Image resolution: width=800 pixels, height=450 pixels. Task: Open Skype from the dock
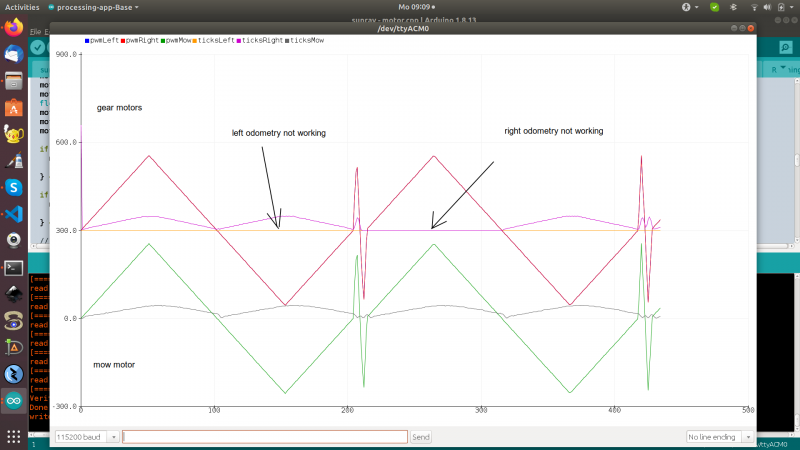[x=14, y=187]
